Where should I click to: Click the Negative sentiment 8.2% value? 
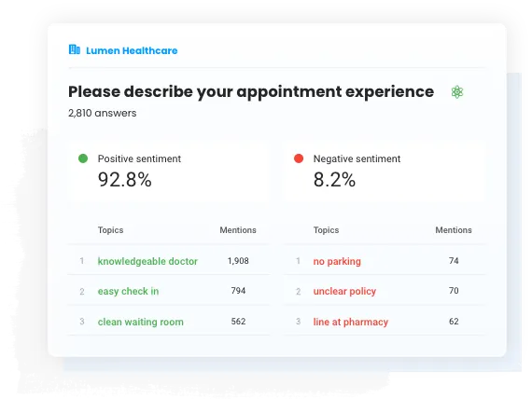tap(334, 180)
